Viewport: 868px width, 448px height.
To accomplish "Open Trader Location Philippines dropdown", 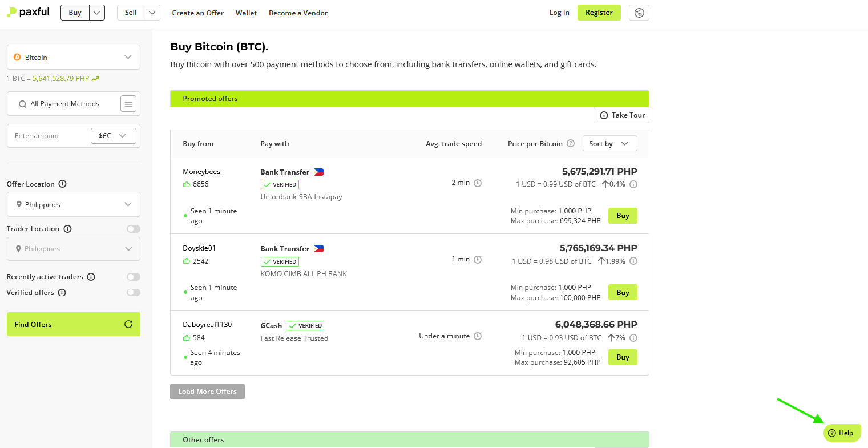I will pos(74,249).
